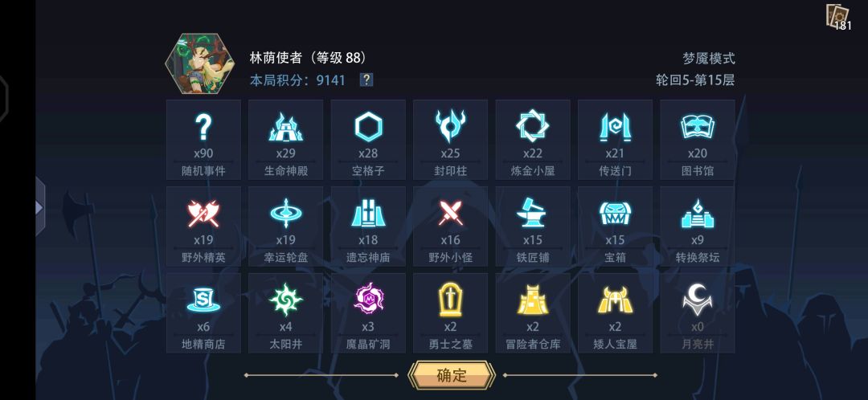This screenshot has width=868, height=400.
Task: Select the 封印柱 icon
Action: click(450, 126)
